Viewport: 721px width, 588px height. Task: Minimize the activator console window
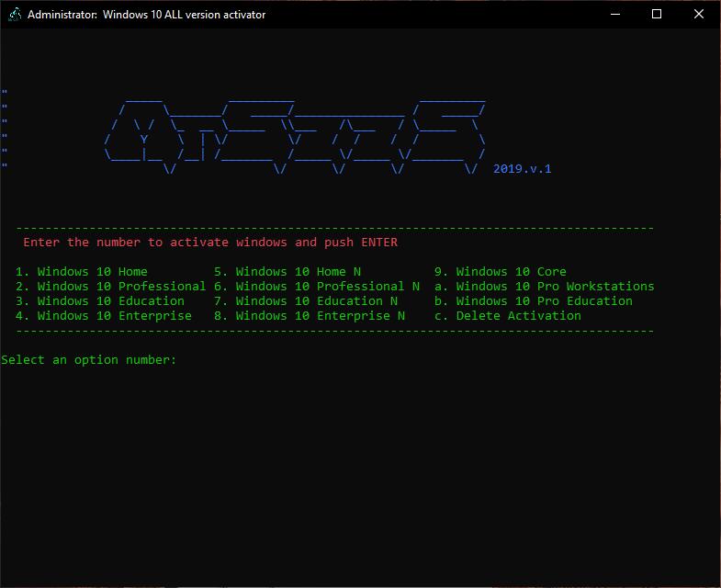615,15
